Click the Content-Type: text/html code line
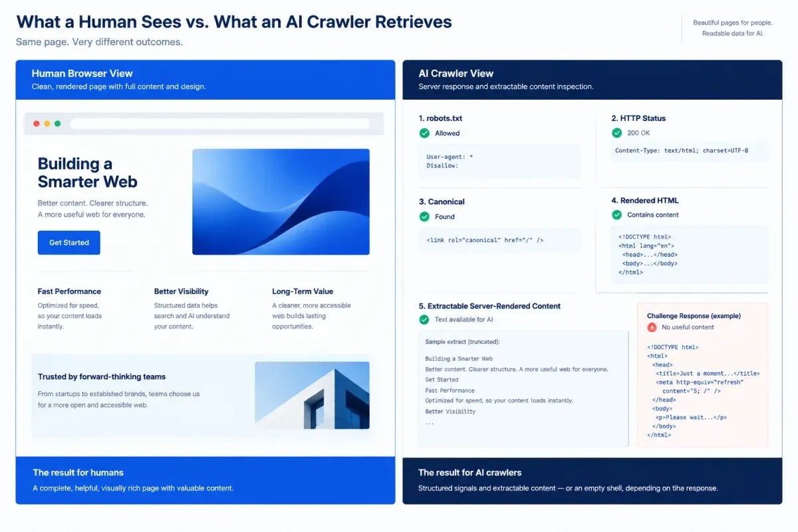Image resolution: width=798 pixels, height=532 pixels. point(682,151)
